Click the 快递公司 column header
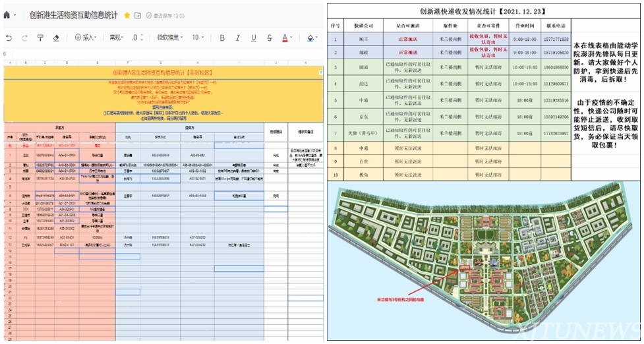644x344 pixels. [363, 26]
